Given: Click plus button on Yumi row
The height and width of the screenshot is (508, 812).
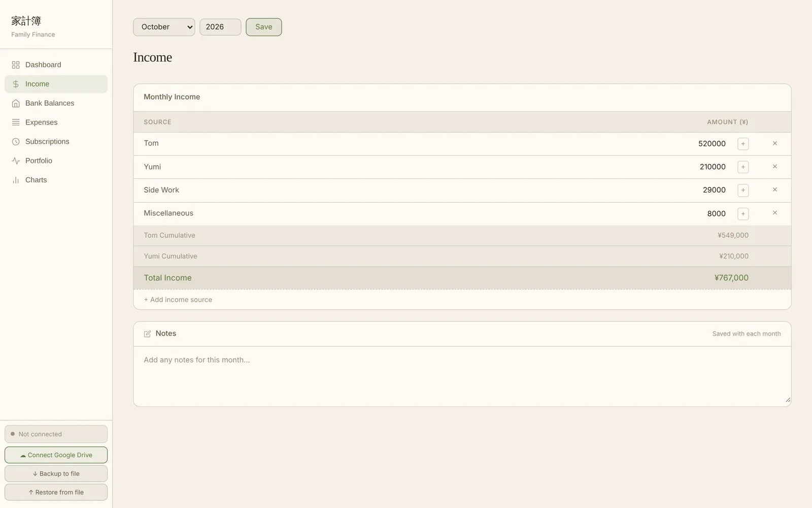Looking at the screenshot, I should click(x=743, y=167).
